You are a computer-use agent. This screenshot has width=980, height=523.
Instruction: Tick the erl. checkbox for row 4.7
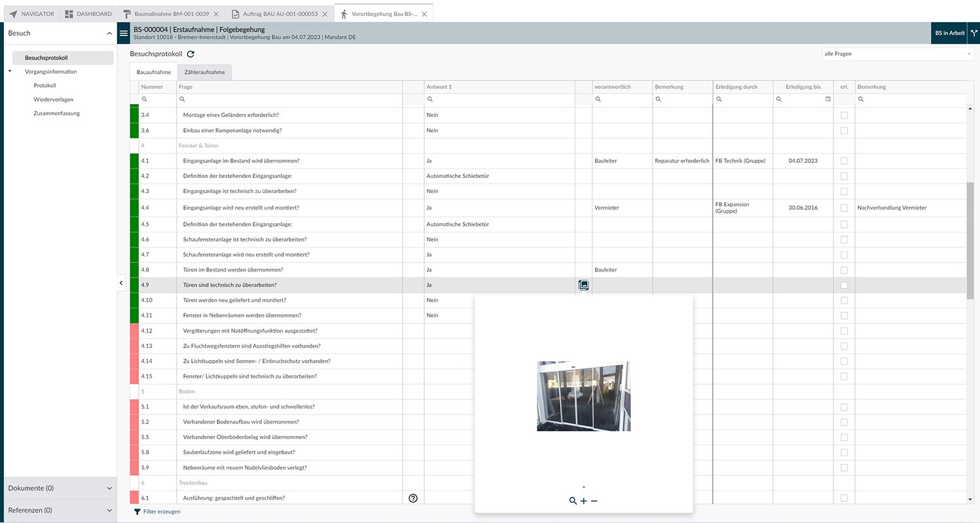tap(844, 255)
